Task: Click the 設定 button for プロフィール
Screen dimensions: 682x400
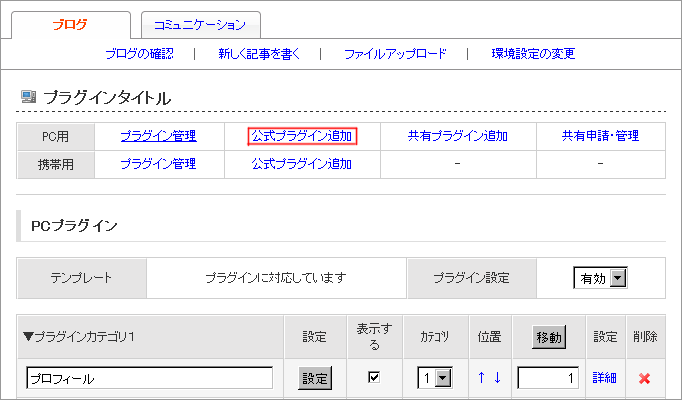Action: click(x=315, y=378)
